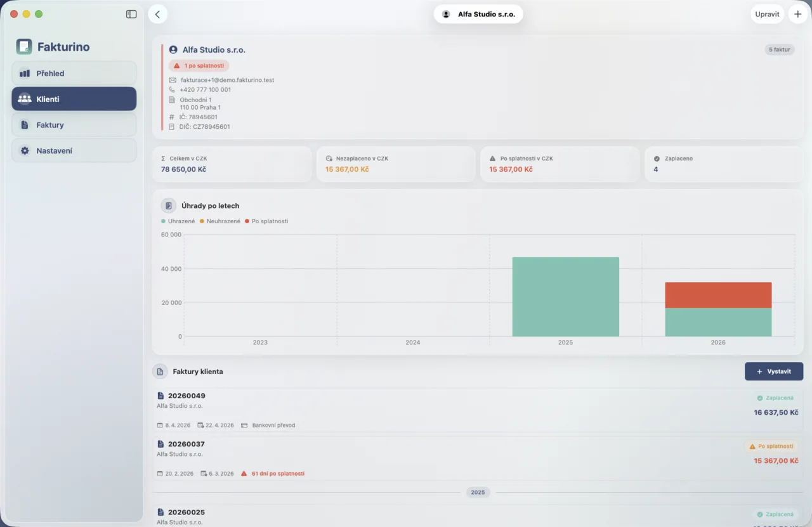Image resolution: width=812 pixels, height=527 pixels.
Task: Click the hash icon beside IČ: 78945601
Action: (172, 117)
